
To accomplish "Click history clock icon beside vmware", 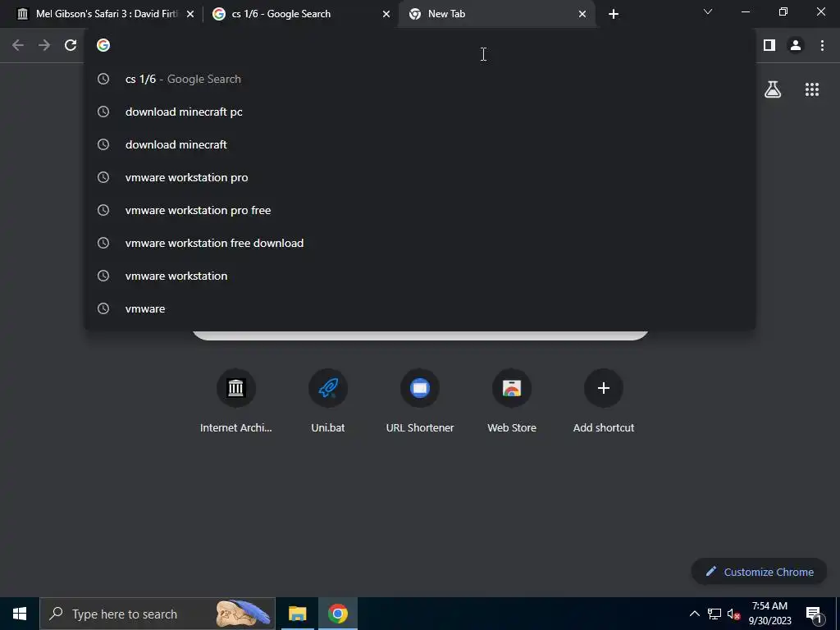I will tap(103, 308).
